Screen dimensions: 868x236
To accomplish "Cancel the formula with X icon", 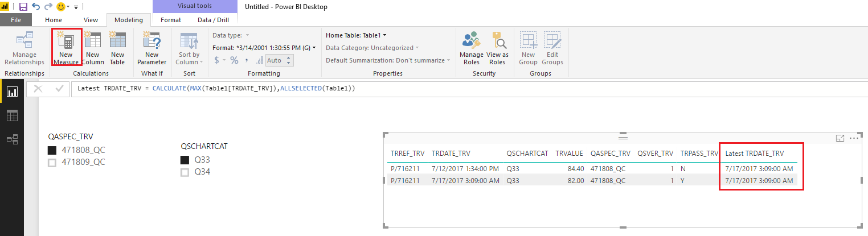I will point(38,89).
